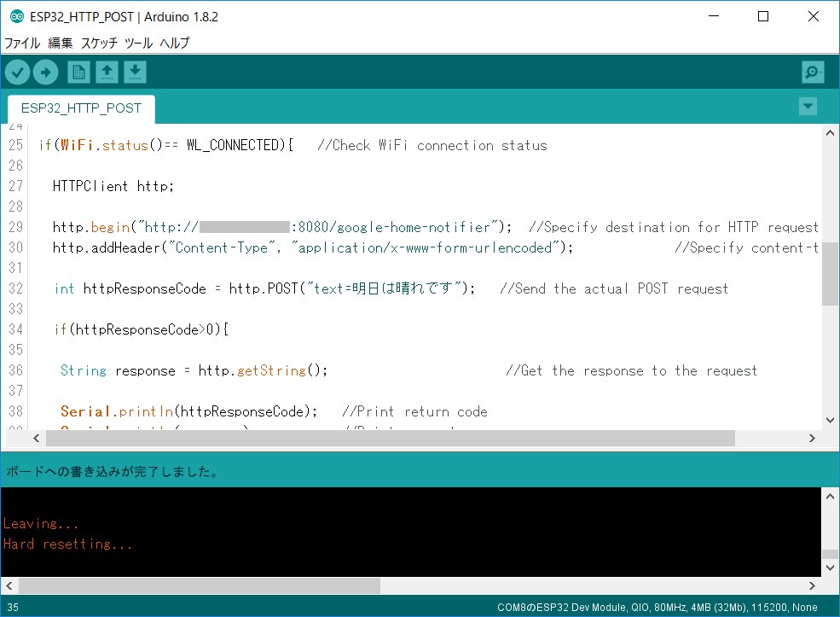Click editor vertical scrollbar up arrow
Image resolution: width=840 pixels, height=617 pixels.
point(830,132)
